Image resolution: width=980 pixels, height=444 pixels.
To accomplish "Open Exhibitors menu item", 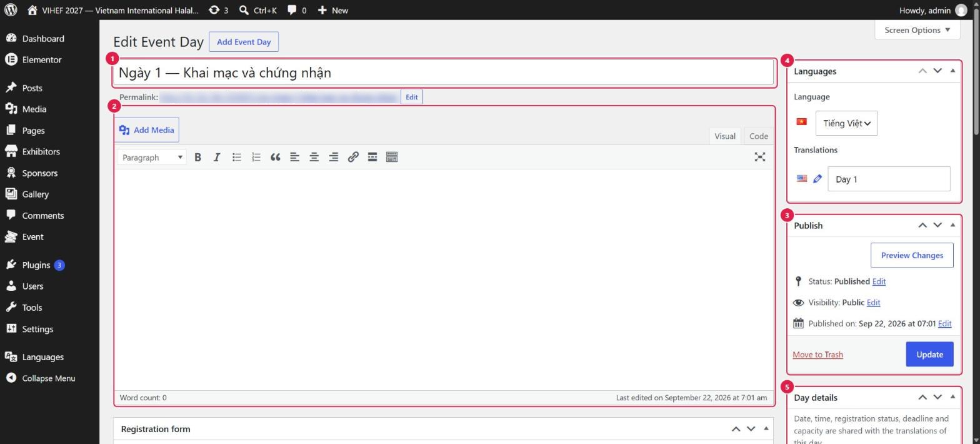I will 41,152.
